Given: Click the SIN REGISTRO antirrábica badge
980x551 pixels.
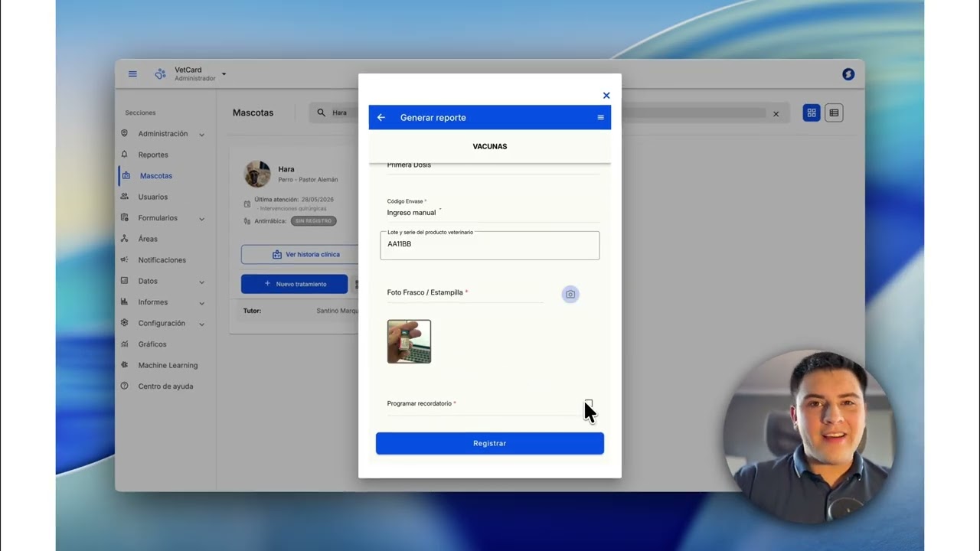Looking at the screenshot, I should pos(313,221).
